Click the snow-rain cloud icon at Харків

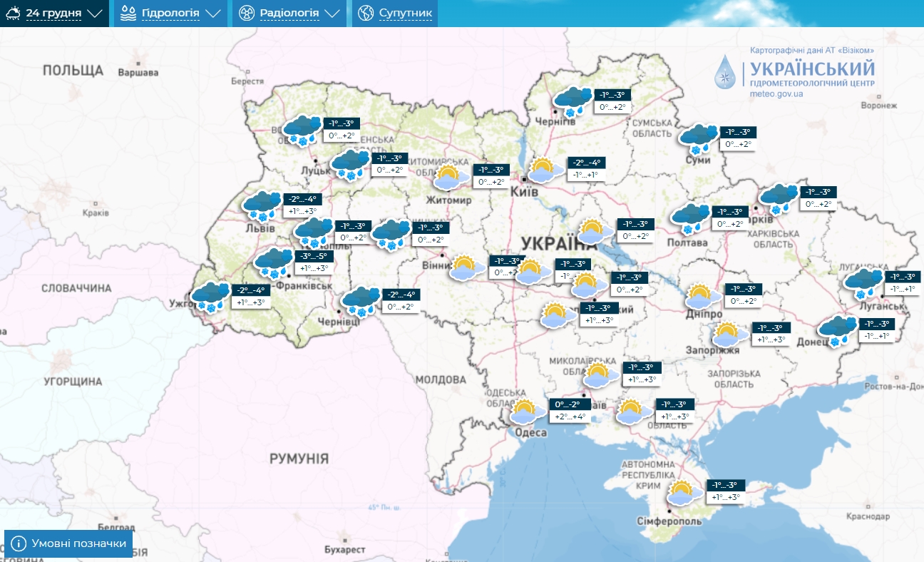coord(778,198)
